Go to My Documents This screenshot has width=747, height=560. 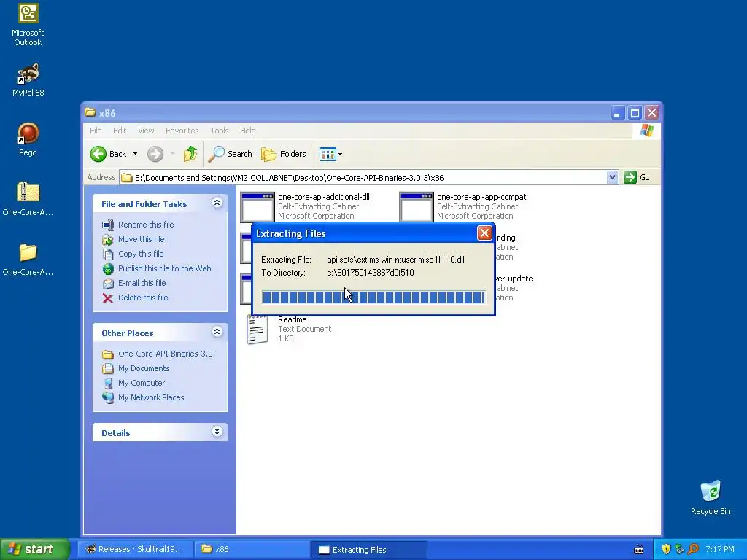tap(144, 368)
